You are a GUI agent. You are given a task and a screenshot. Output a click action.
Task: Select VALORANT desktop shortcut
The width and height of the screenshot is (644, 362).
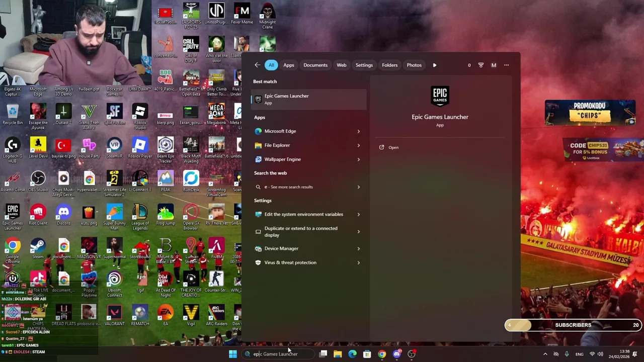click(114, 316)
